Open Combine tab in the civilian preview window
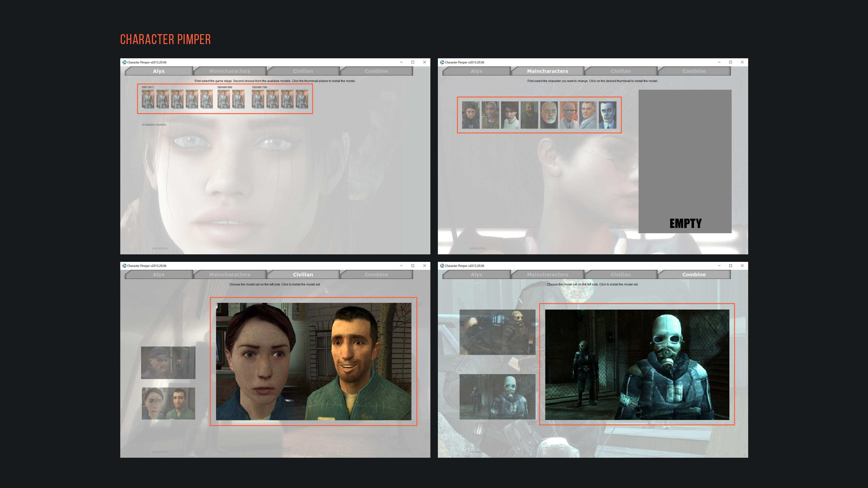Viewport: 868px width, 488px height. [x=376, y=274]
